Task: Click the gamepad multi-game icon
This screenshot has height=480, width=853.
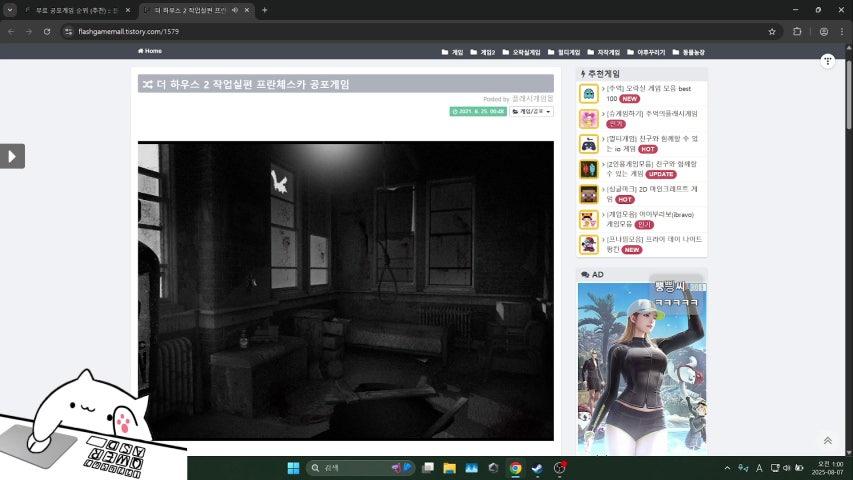Action: [589, 144]
